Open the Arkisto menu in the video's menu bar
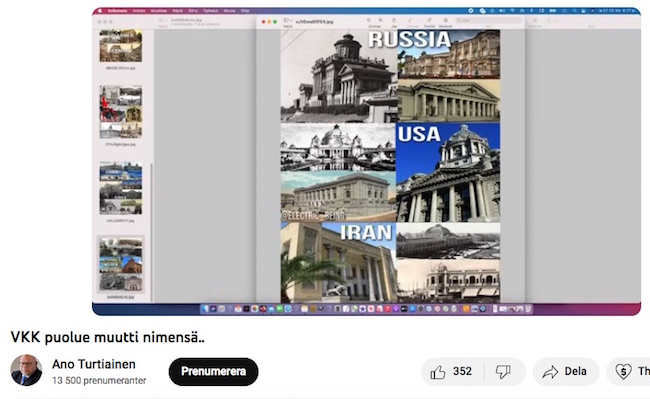 [x=139, y=11]
